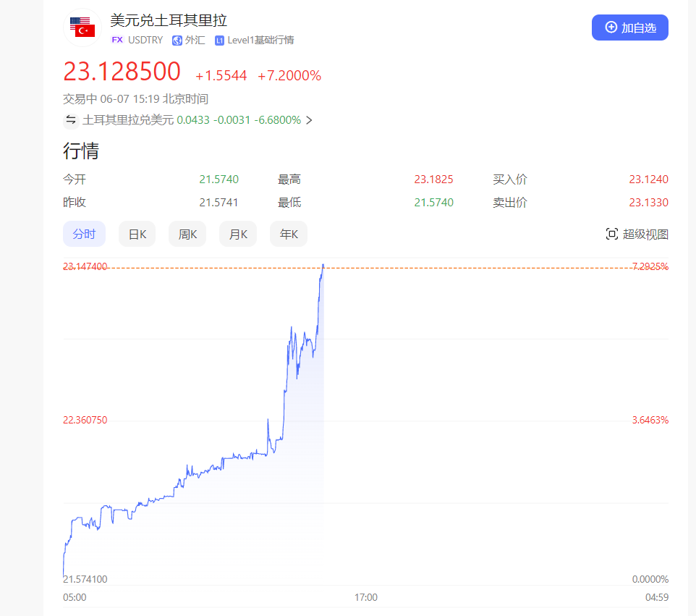Switch to 日K chart tab

(137, 234)
